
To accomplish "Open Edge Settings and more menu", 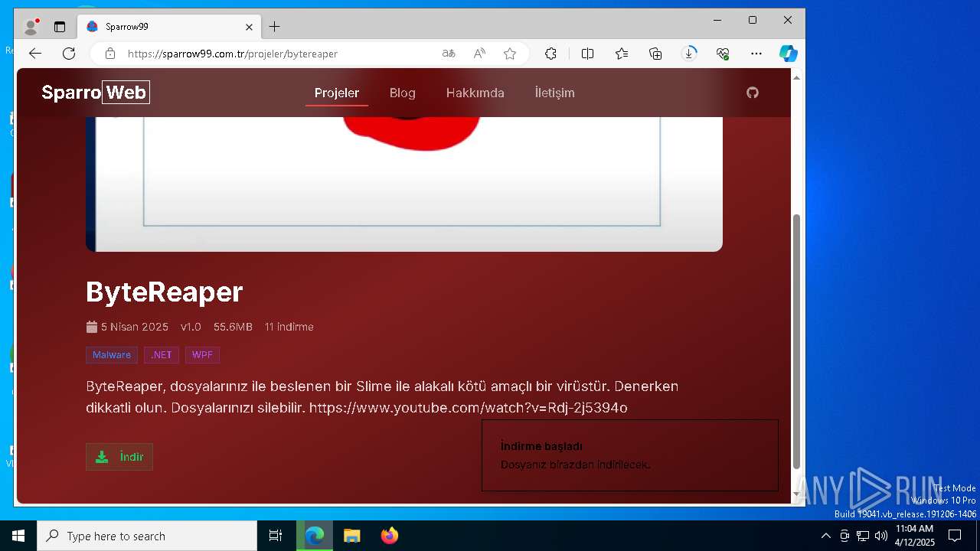I will tap(756, 54).
